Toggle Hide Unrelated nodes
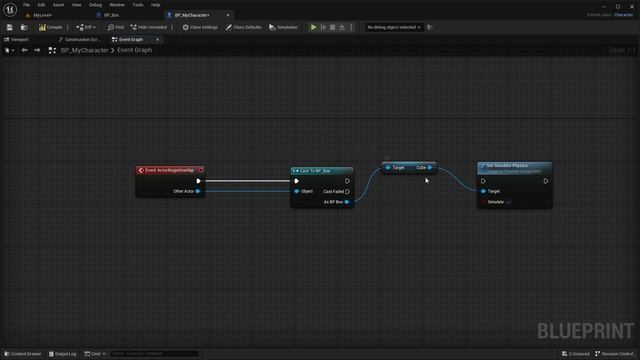Image resolution: width=640 pixels, height=360 pixels. [x=149, y=27]
